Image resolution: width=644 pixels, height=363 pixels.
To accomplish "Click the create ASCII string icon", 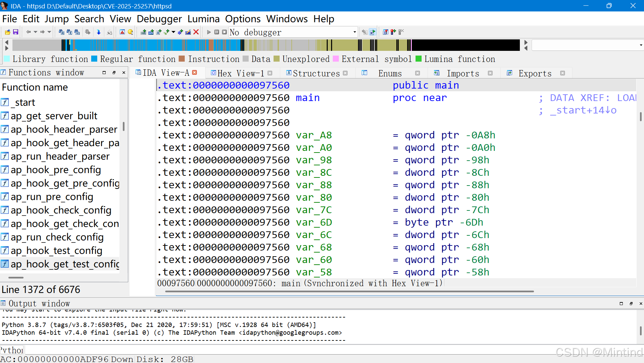I will 159,32.
